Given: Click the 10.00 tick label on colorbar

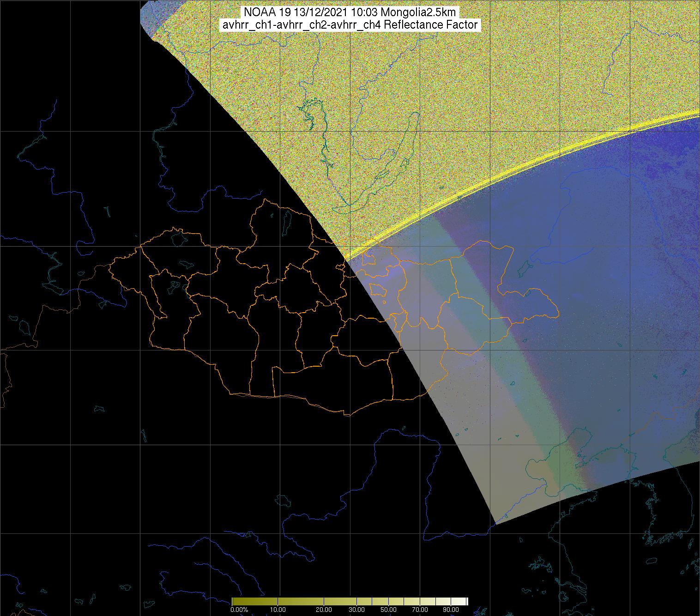Looking at the screenshot, I should click(x=278, y=610).
